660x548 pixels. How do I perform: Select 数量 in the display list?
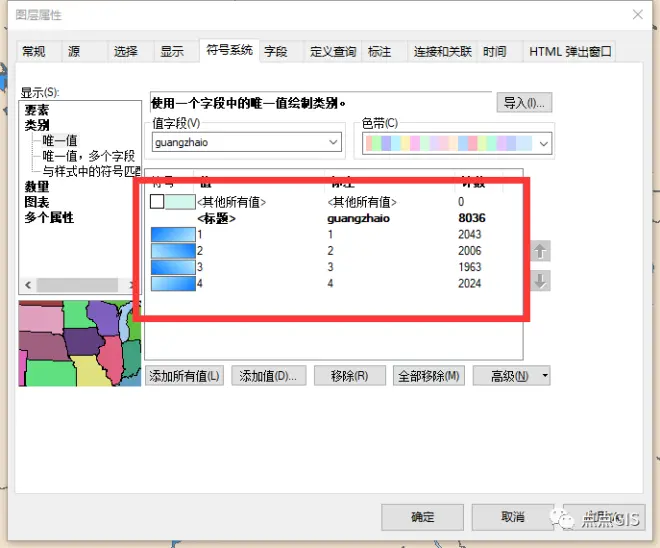point(37,186)
